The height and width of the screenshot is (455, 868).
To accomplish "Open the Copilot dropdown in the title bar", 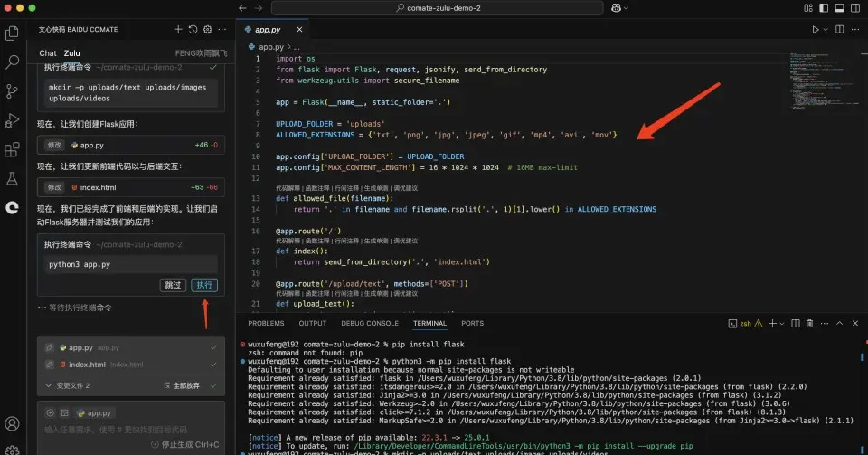I will [x=627, y=8].
